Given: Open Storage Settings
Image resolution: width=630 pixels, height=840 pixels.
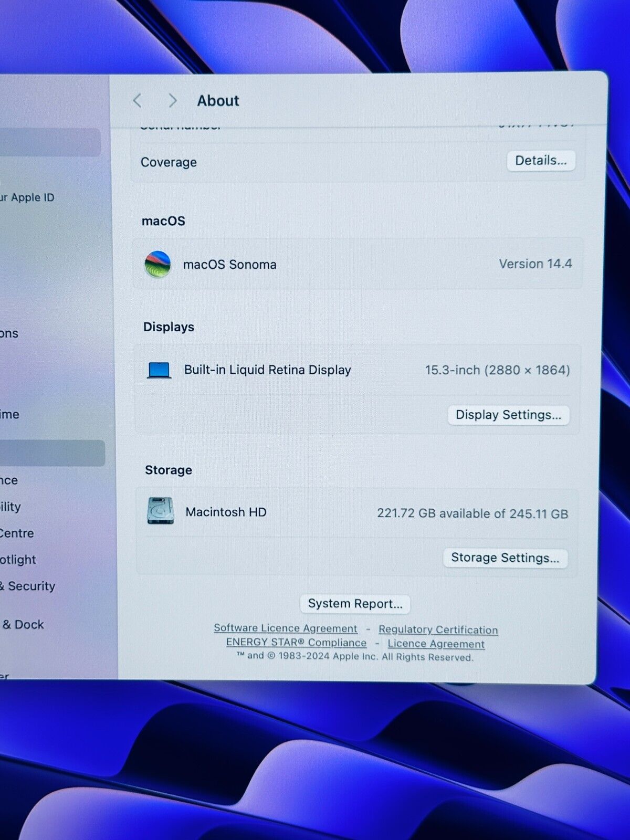Looking at the screenshot, I should click(505, 558).
